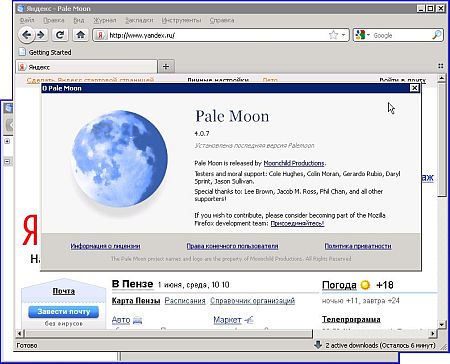Image resolution: width=450 pixels, height=364 pixels.
Task: Open the Moonchild Productions link
Action: (294, 163)
